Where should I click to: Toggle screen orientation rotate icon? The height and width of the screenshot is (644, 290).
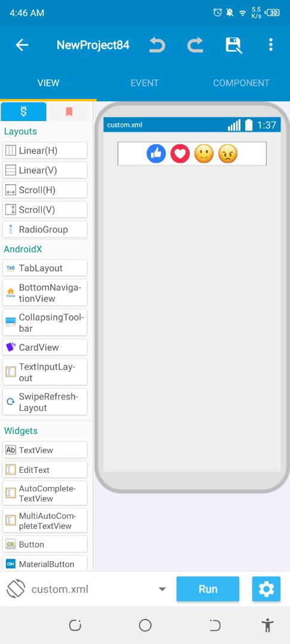16,589
